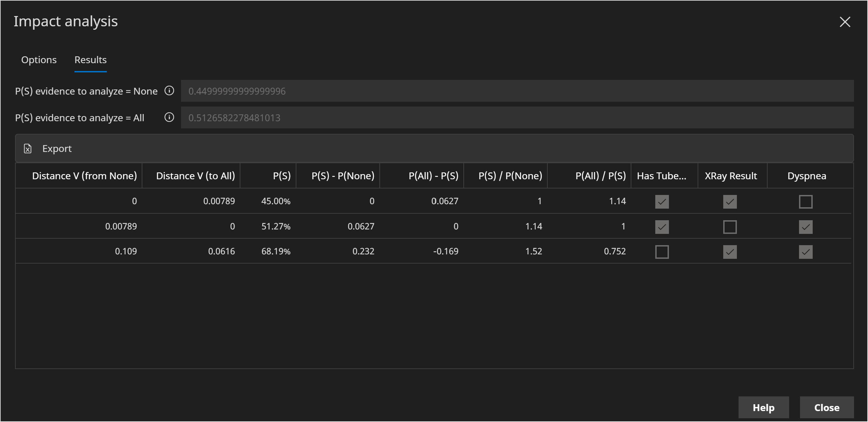The height and width of the screenshot is (422, 868).
Task: Close the Impact analysis dialog via X icon
Action: pyautogui.click(x=845, y=22)
